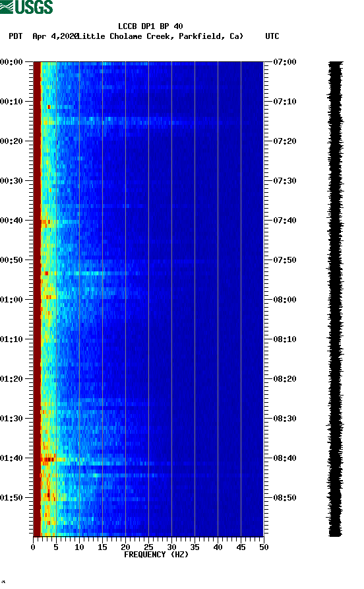Click the 15 Hz frequency tick label
This screenshot has height=589, width=364.
102,547
